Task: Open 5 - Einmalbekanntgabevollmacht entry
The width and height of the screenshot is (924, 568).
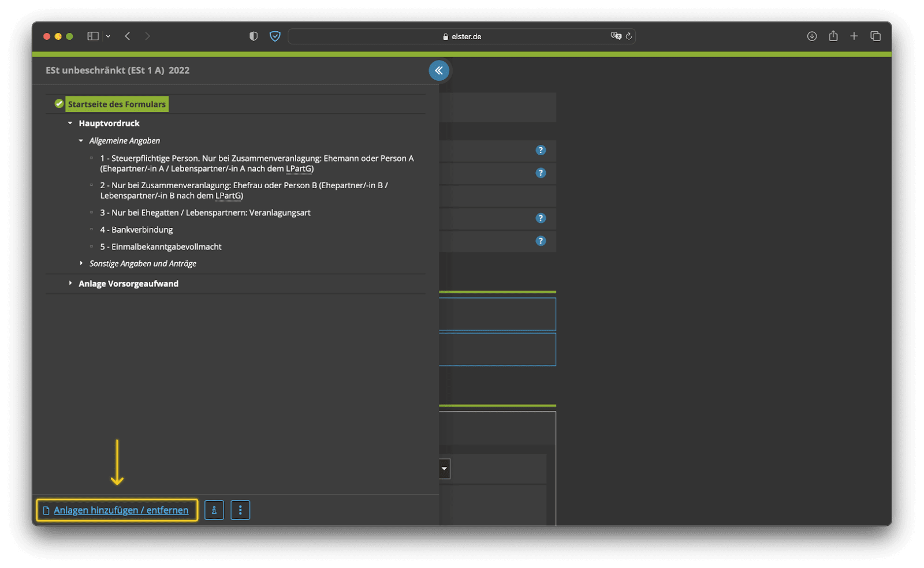Action: [x=161, y=246]
